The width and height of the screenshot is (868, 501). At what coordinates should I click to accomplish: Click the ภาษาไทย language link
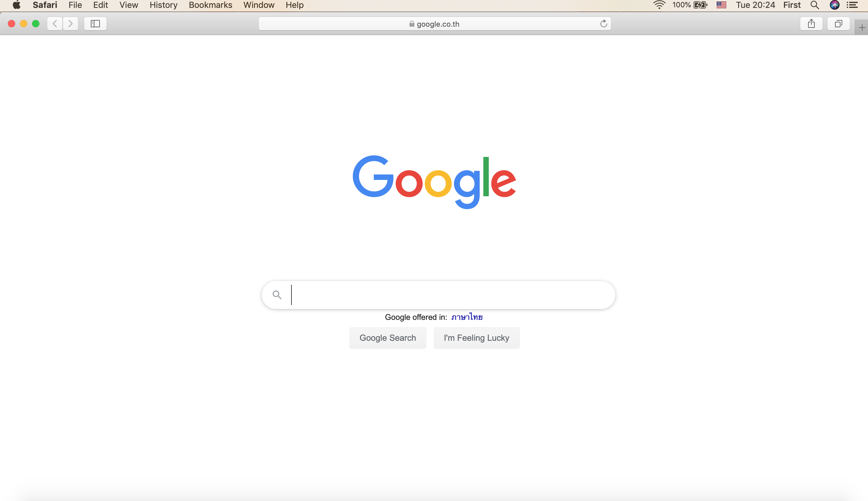pos(467,317)
